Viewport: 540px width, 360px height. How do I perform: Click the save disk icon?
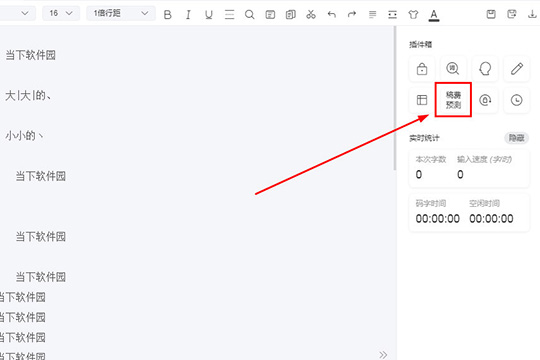point(491,14)
